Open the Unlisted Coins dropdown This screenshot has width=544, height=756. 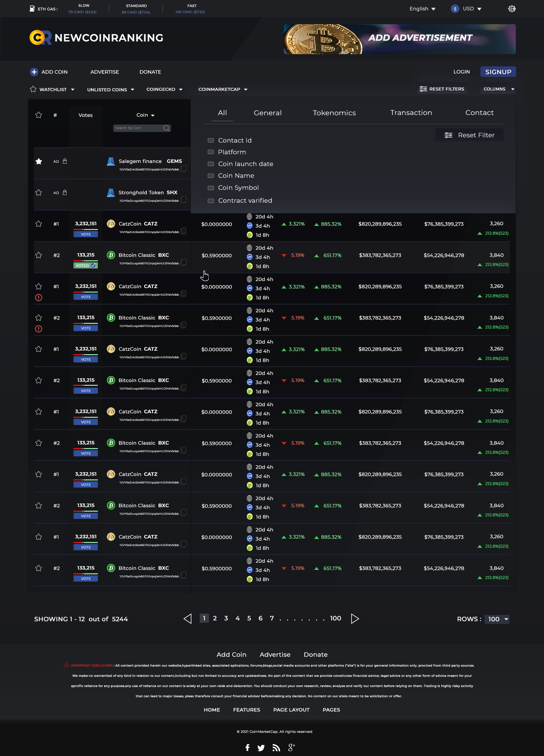click(x=111, y=89)
